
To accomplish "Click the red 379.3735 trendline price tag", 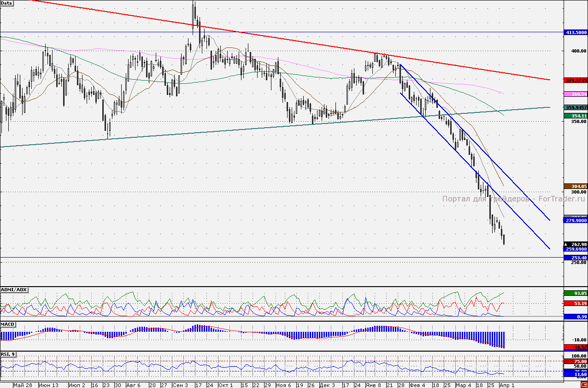I will [576, 80].
